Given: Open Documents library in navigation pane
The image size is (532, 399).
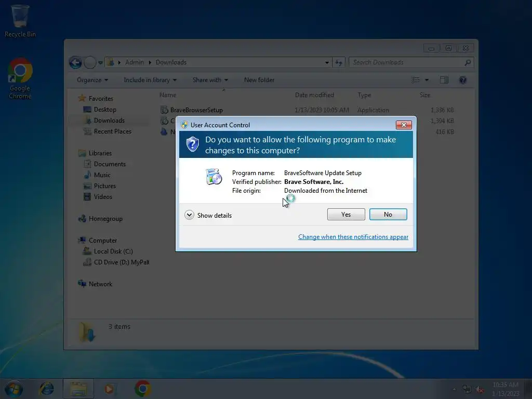Looking at the screenshot, I should 110,164.
